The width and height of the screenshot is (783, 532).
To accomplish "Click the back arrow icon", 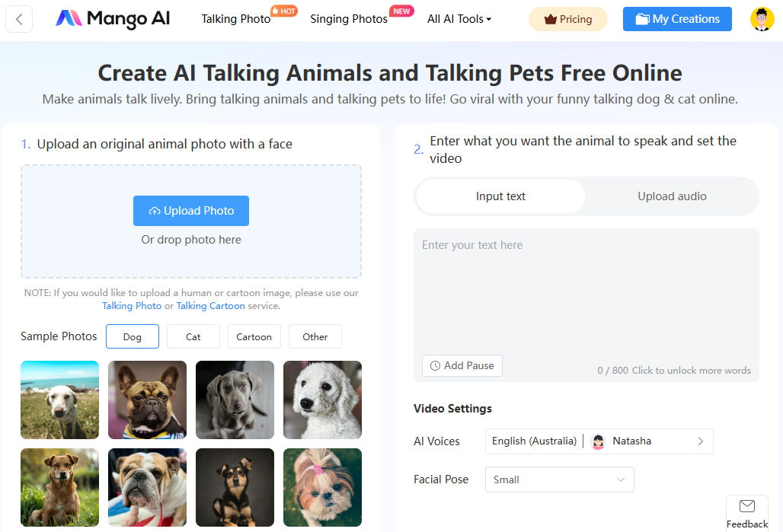I will (x=19, y=19).
